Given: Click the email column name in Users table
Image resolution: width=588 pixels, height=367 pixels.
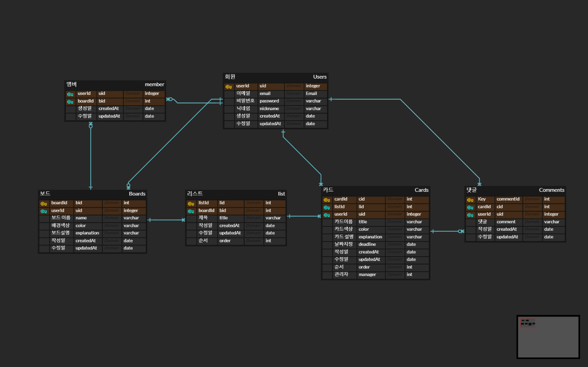Looking at the screenshot, I should pos(265,94).
